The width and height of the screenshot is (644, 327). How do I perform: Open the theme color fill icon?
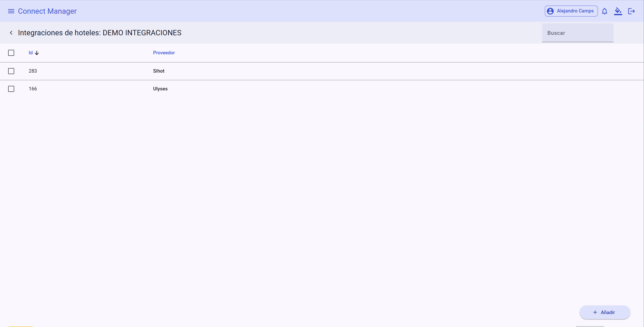(x=618, y=11)
